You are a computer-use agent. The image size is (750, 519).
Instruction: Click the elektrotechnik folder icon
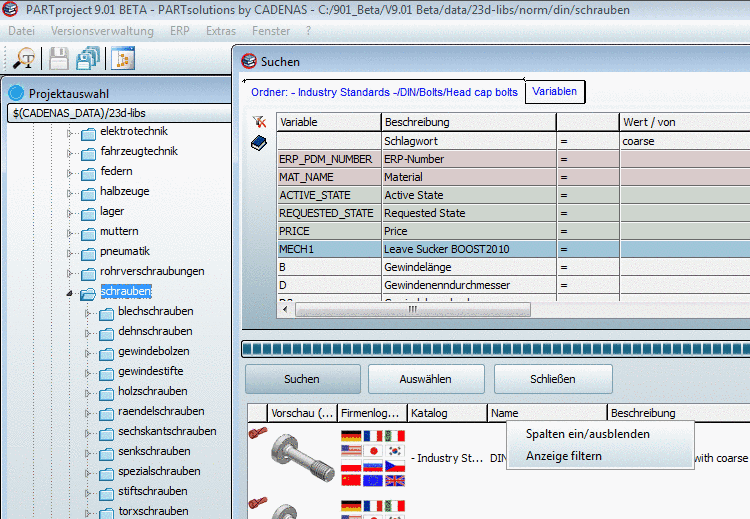[88, 133]
